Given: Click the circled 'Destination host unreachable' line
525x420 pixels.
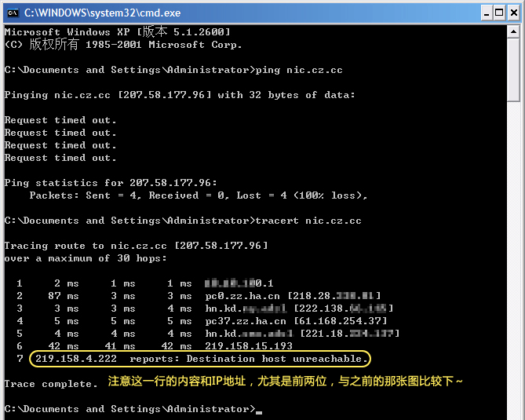Looking at the screenshot, I should click(x=200, y=359).
